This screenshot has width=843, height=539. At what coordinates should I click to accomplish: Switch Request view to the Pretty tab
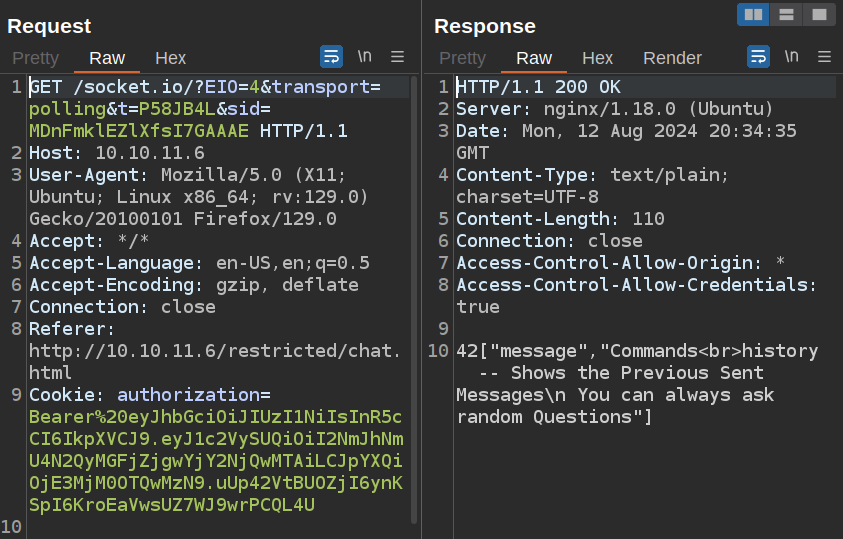tap(35, 58)
